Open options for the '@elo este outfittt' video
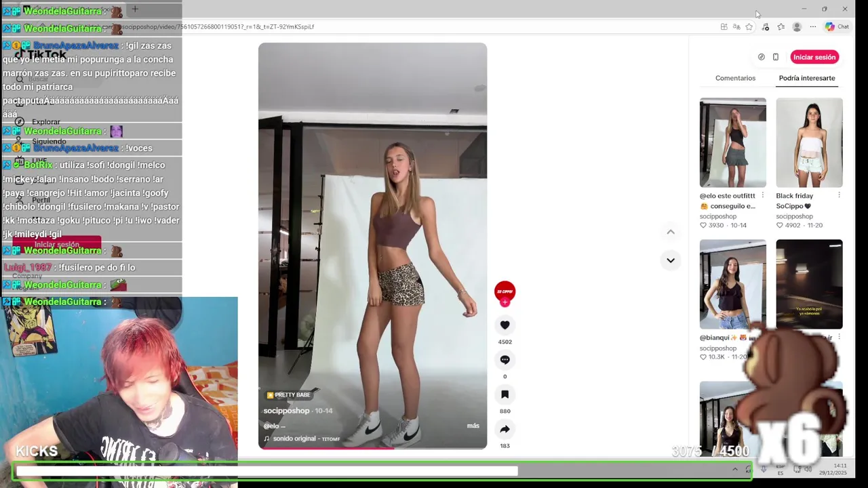868x488 pixels. (763, 196)
